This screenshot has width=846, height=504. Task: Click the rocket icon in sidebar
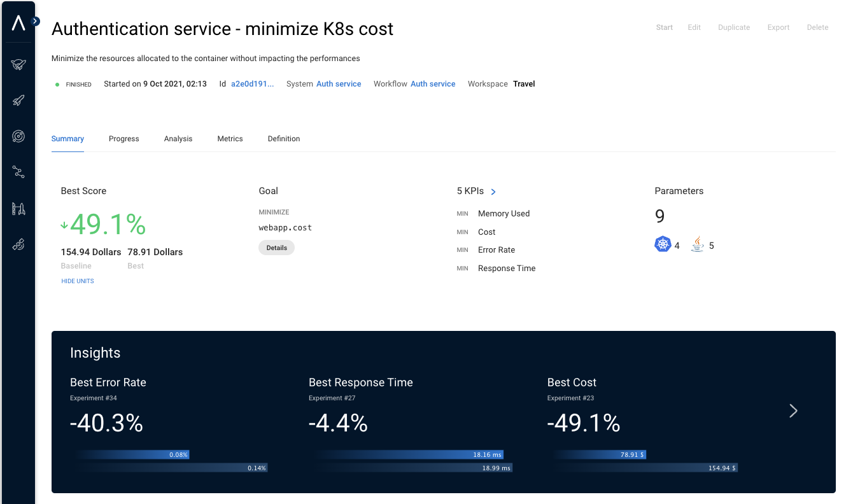pyautogui.click(x=18, y=100)
